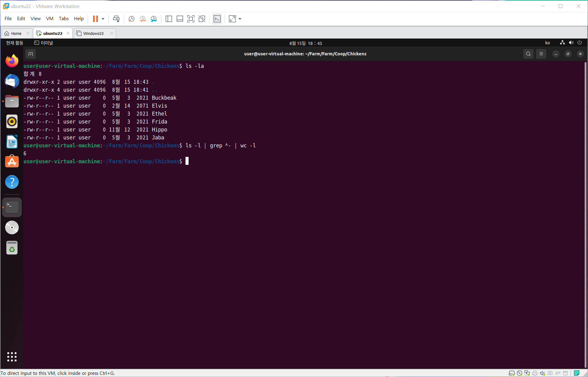Screen dimensions: 588x377
Task: Click Send Ctrl+Alt+Del icon
Action: [116, 19]
